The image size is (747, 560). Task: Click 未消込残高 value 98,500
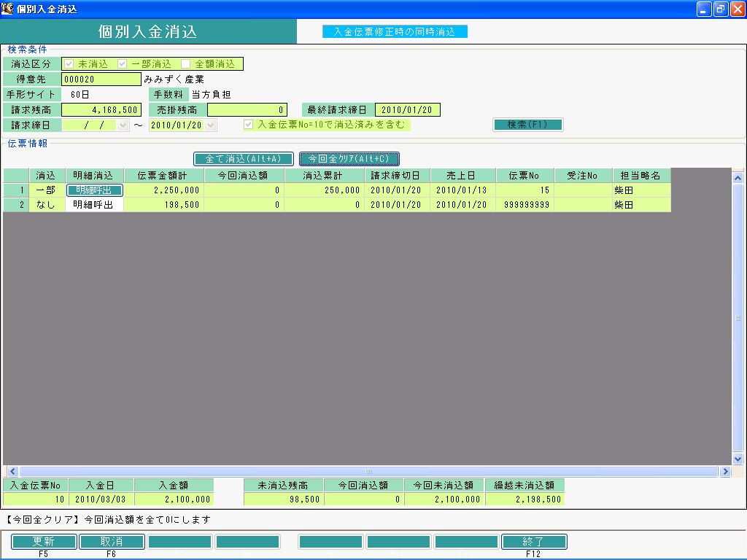point(284,499)
